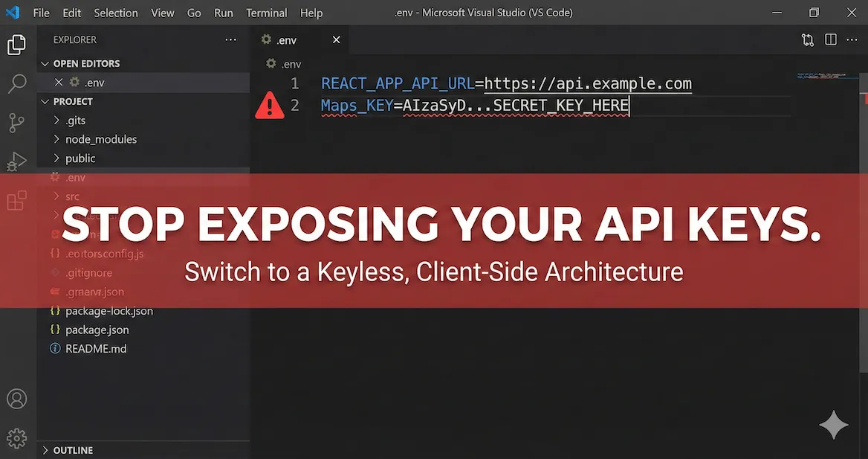Open the Accounts icon near the bottom
This screenshot has width=868, height=459.
click(16, 398)
